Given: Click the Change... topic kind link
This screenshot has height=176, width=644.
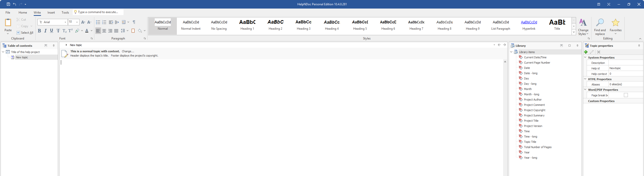Looking at the screenshot, I should 128,51.
